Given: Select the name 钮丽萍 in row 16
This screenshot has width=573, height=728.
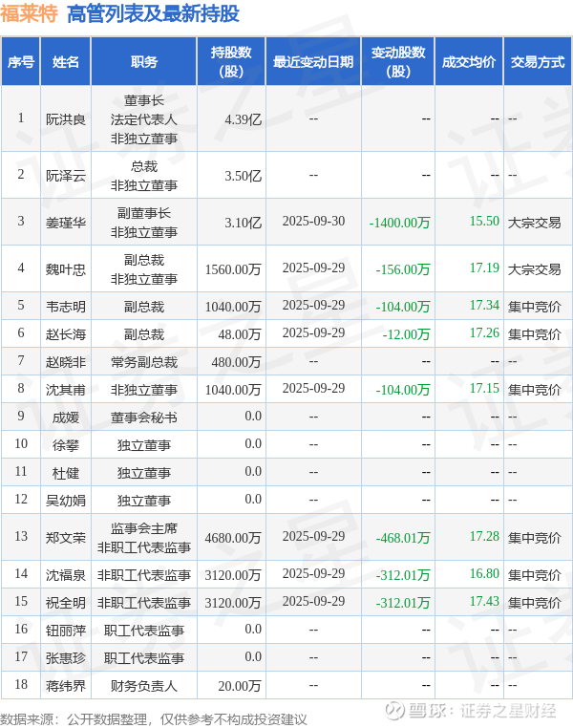Looking at the screenshot, I should pos(66,630).
